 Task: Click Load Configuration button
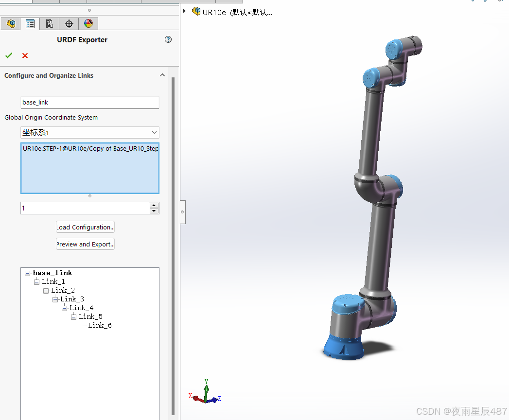[x=85, y=227]
